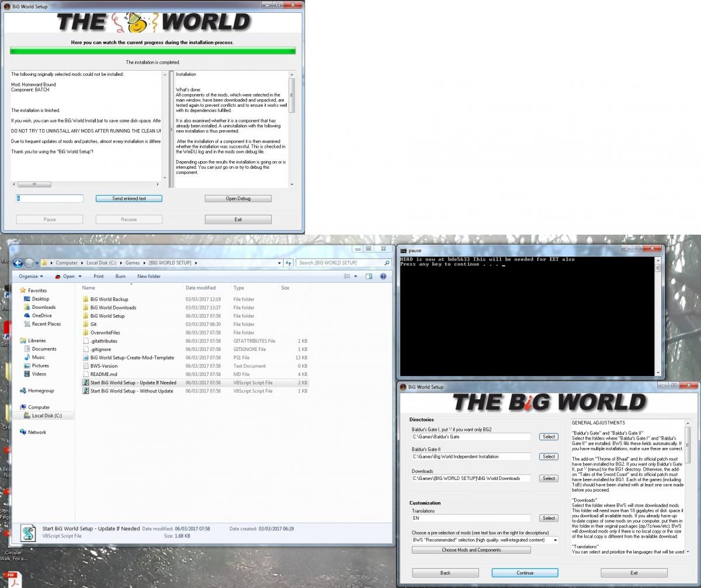Expand the breadcrumb arrow after Games
Viewport: 701px width, 588px height.
pos(144,263)
